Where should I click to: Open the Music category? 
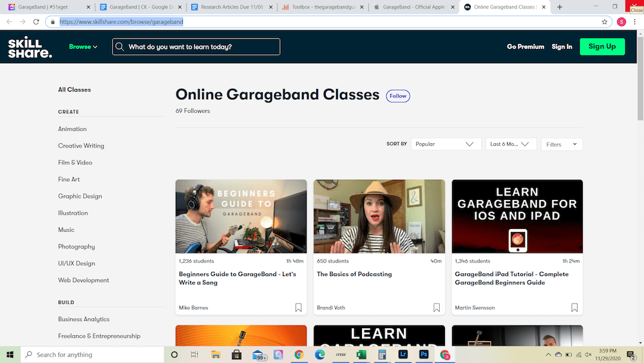pyautogui.click(x=66, y=230)
